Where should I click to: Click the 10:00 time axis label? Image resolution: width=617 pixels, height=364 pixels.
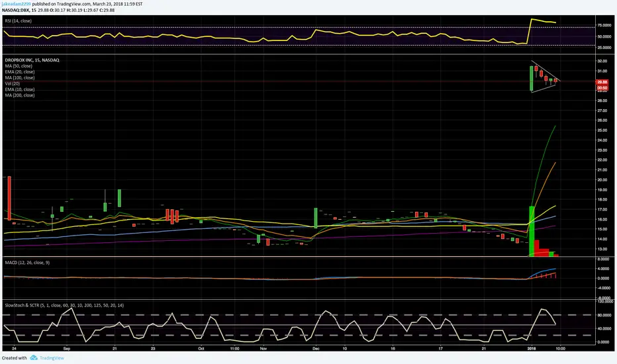(560, 349)
